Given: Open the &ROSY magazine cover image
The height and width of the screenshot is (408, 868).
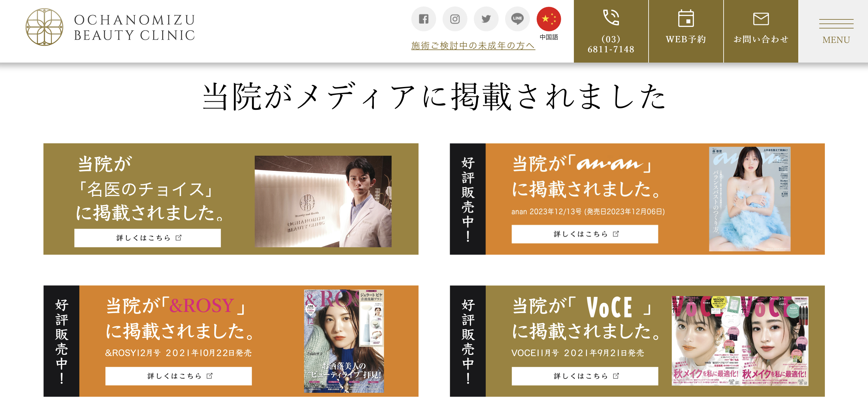Looking at the screenshot, I should point(344,341).
